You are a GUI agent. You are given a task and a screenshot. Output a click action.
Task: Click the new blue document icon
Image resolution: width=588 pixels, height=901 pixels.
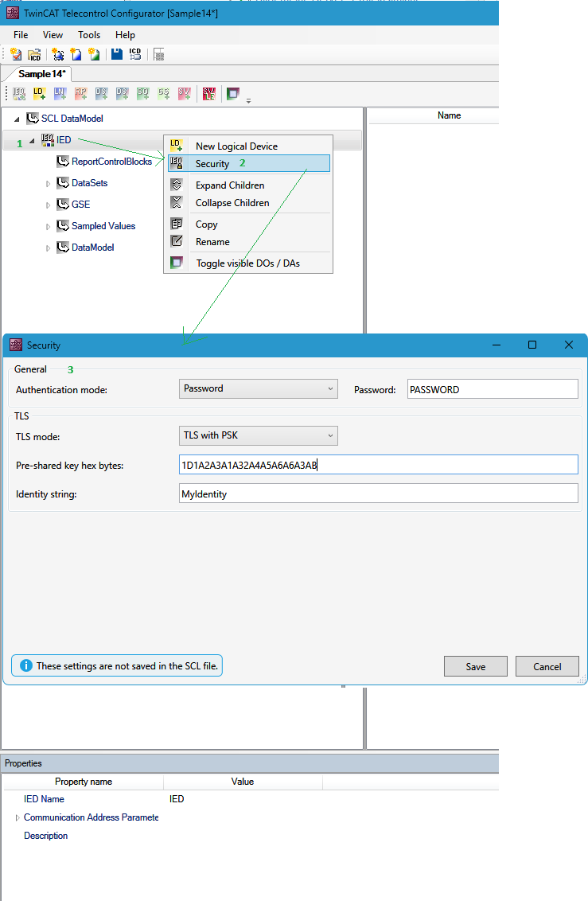pyautogui.click(x=76, y=55)
